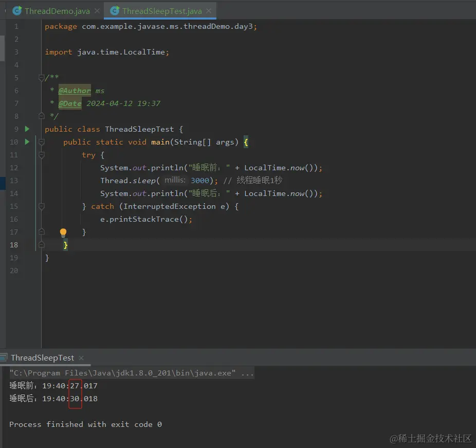Click the date 2024-04-12 19:37 in Javadoc
Viewport: 476px width, 448px height.
123,103
